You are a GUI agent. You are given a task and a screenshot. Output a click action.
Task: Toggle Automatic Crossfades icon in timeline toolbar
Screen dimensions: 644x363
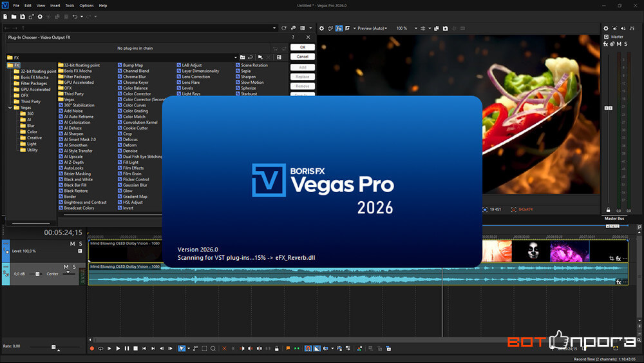point(317,349)
